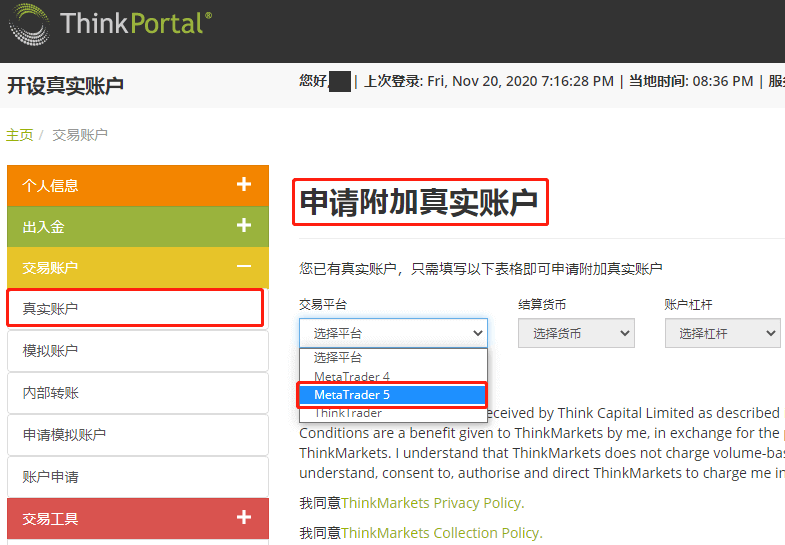Choose ThinkTrader from platform list
This screenshot has width=785, height=545.
pos(392,413)
